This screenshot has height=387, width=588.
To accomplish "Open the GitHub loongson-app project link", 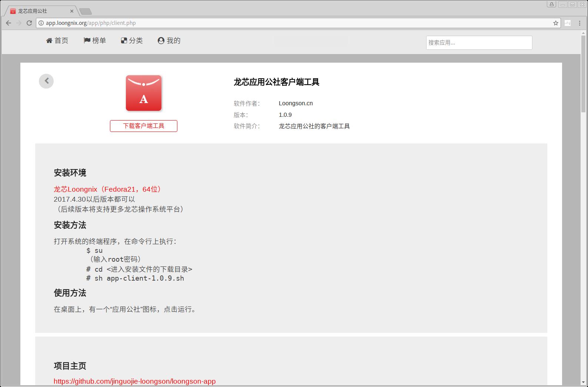I will pyautogui.click(x=134, y=381).
